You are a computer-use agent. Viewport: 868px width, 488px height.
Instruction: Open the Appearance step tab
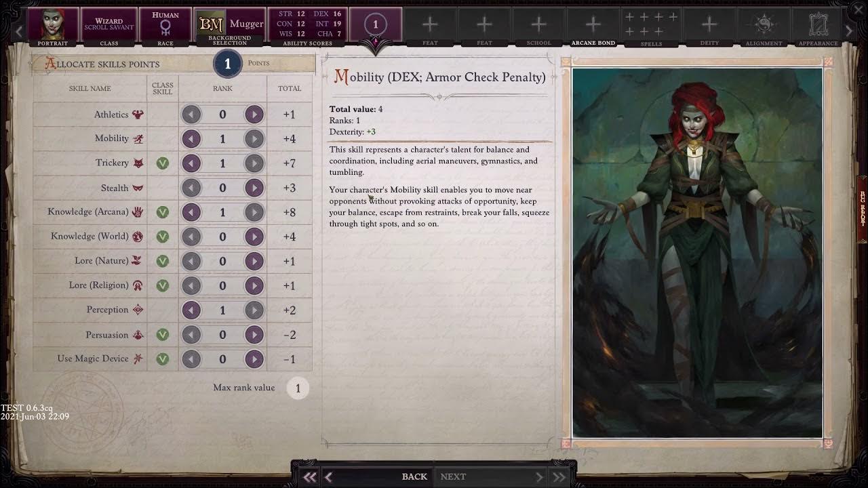click(818, 27)
